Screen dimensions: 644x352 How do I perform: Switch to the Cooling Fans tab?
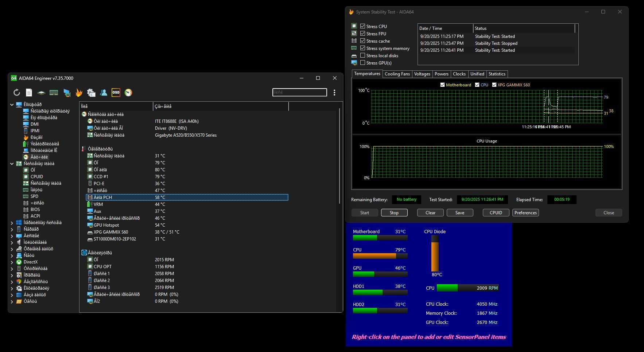point(397,74)
